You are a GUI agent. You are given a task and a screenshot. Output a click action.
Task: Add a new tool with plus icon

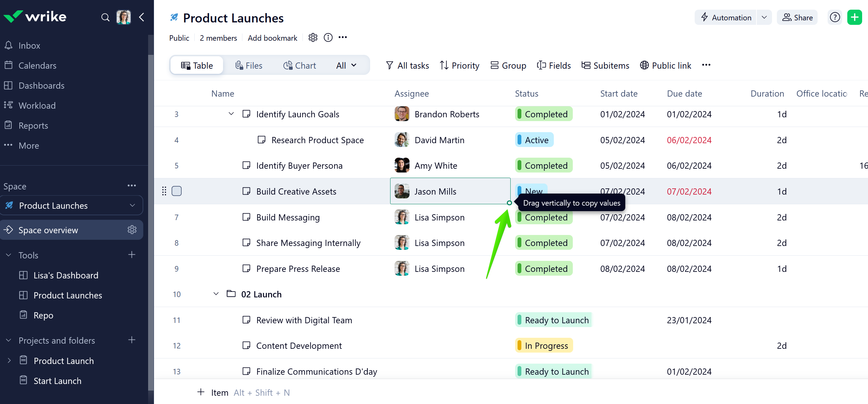(132, 255)
